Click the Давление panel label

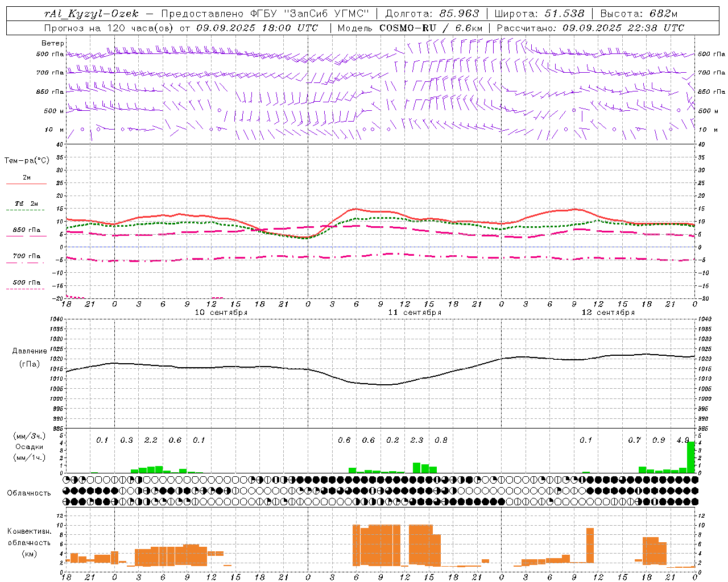coord(30,351)
